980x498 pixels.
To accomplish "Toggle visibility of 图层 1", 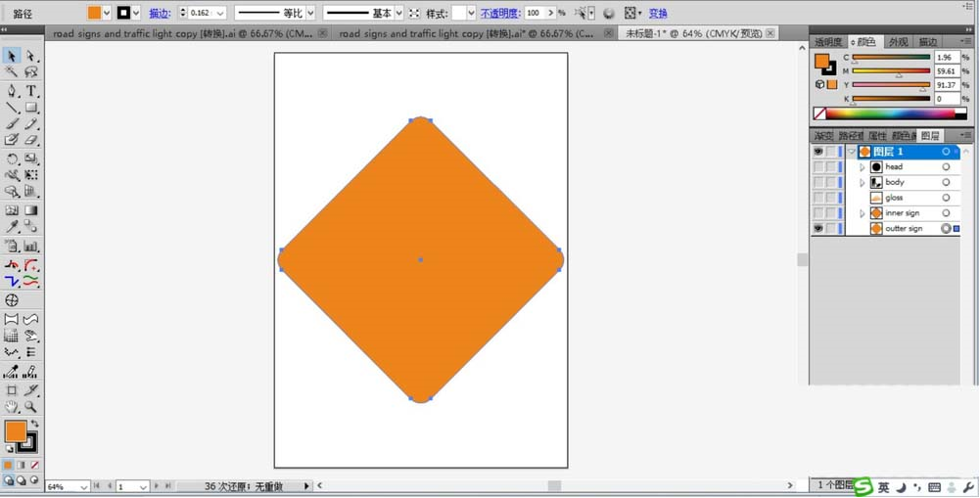I will [x=818, y=152].
